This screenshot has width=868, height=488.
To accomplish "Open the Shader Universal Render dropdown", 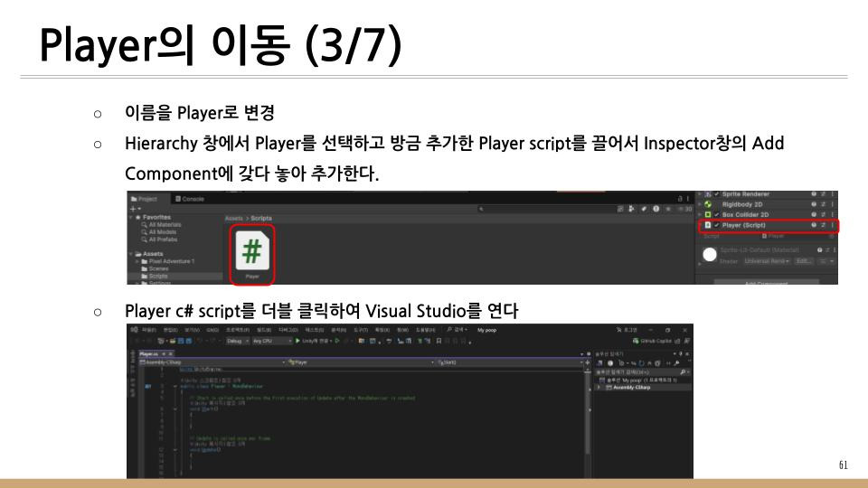I will pos(766,261).
